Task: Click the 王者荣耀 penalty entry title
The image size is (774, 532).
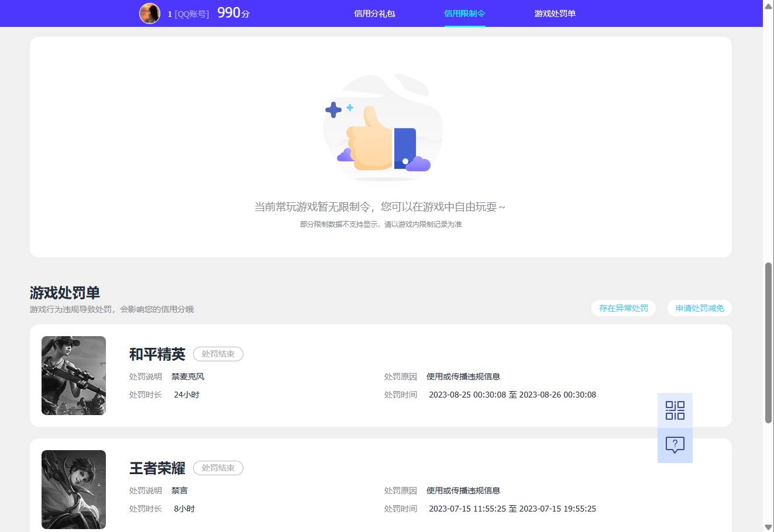Action: click(157, 468)
